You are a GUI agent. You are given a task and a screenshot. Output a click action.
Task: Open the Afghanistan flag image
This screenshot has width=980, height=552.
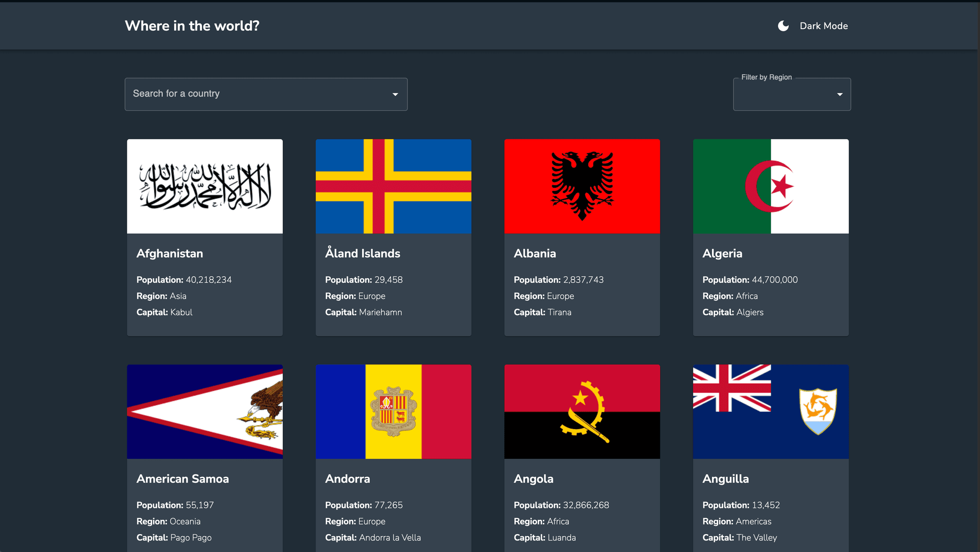pos(205,186)
